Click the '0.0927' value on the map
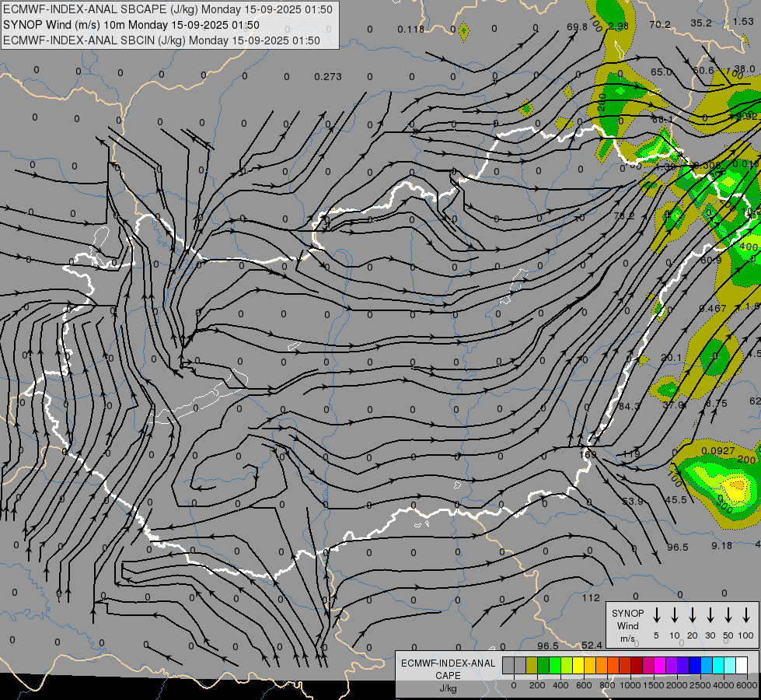Viewport: 761px width, 700px height. (x=717, y=451)
